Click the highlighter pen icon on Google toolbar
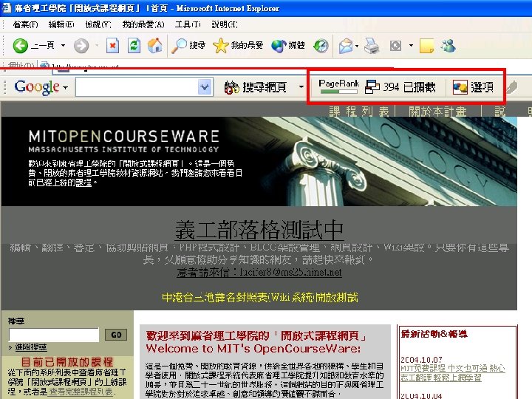The height and width of the screenshot is (399, 532). click(511, 87)
